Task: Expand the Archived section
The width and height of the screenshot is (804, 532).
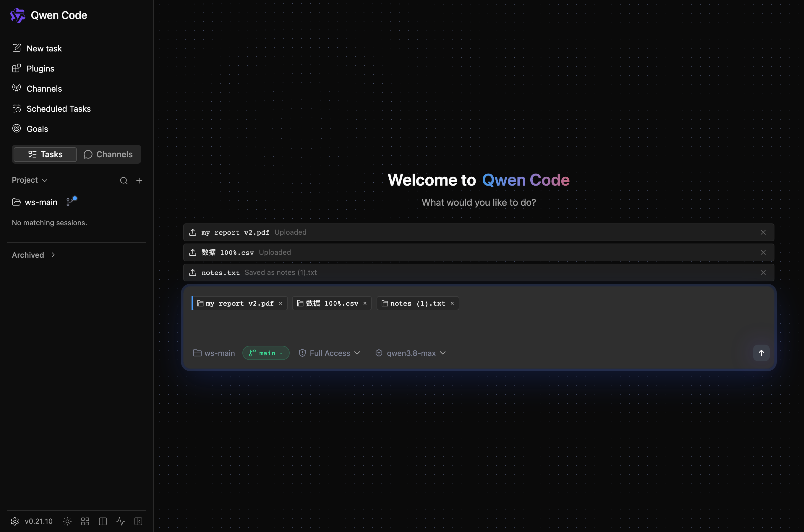Action: [x=33, y=255]
